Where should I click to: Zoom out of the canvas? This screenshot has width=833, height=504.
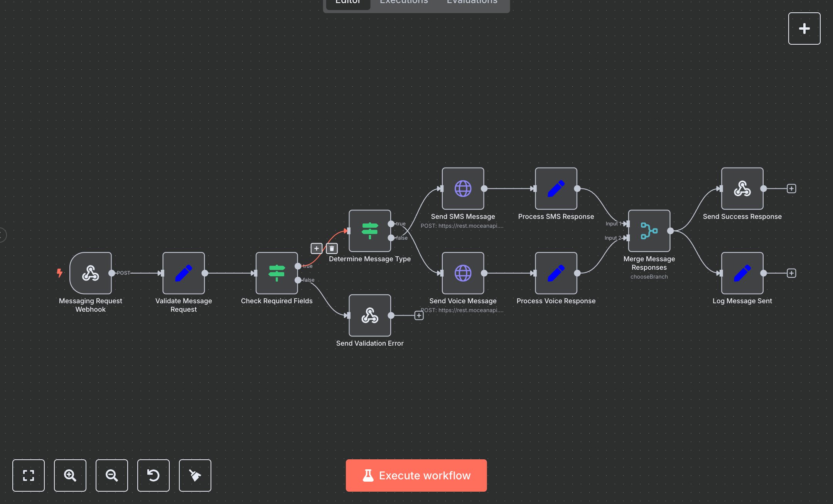click(112, 475)
